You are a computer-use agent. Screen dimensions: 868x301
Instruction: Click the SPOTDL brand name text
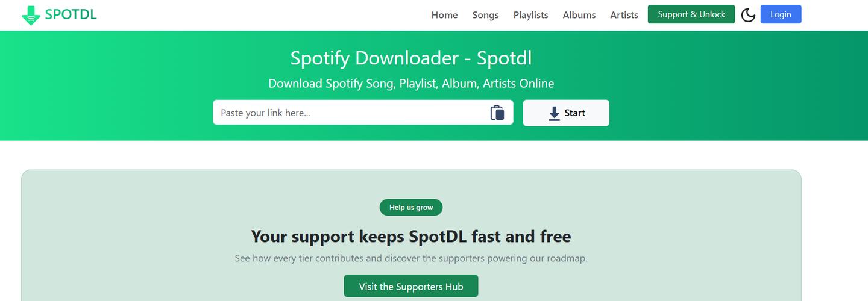(x=71, y=14)
